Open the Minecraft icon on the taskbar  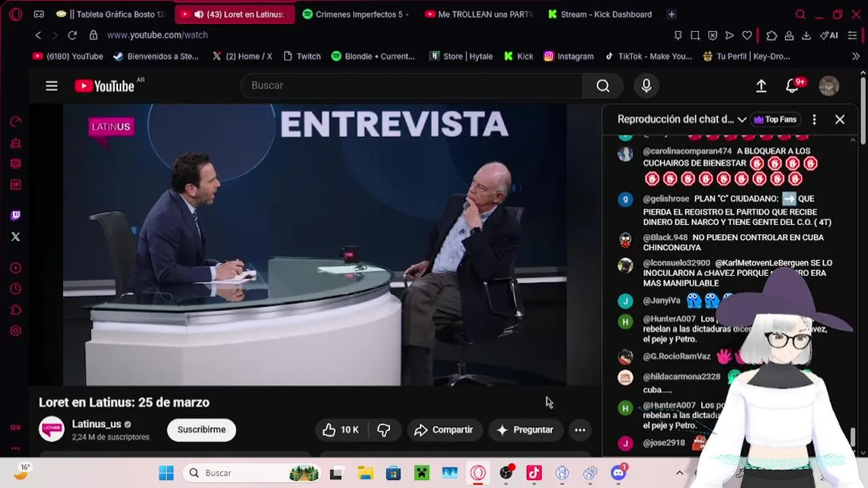point(421,473)
